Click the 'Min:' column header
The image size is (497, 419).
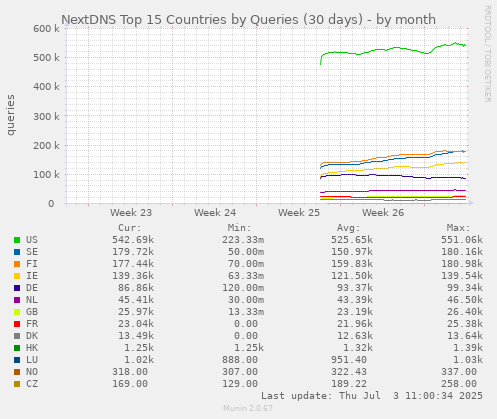point(239,228)
